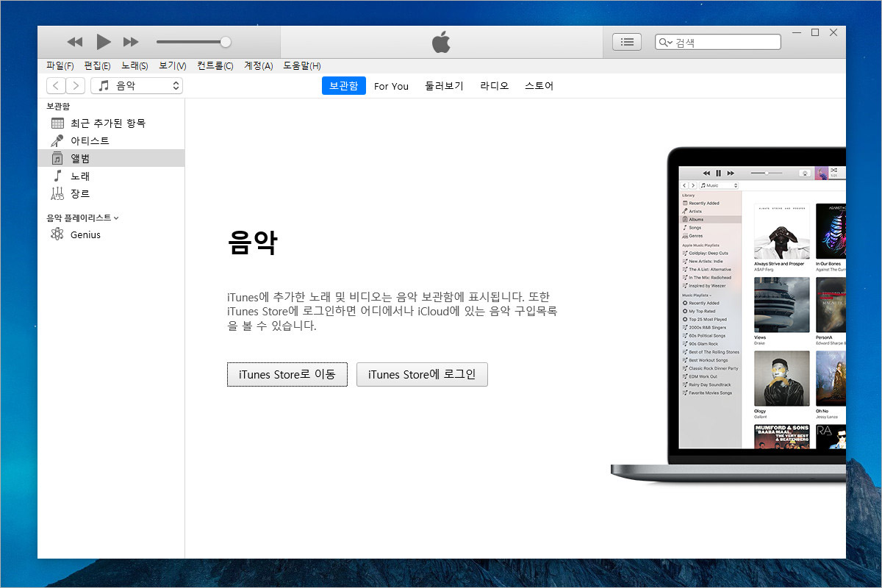
Task: Minimize the iTunes window
Action: click(797, 32)
